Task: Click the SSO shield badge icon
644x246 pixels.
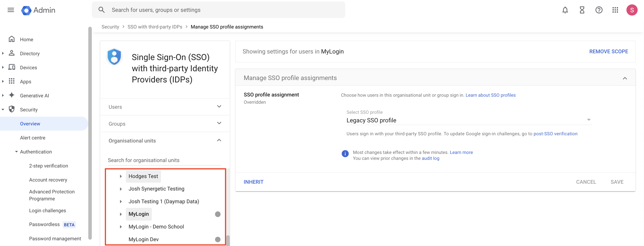Action: [x=114, y=57]
